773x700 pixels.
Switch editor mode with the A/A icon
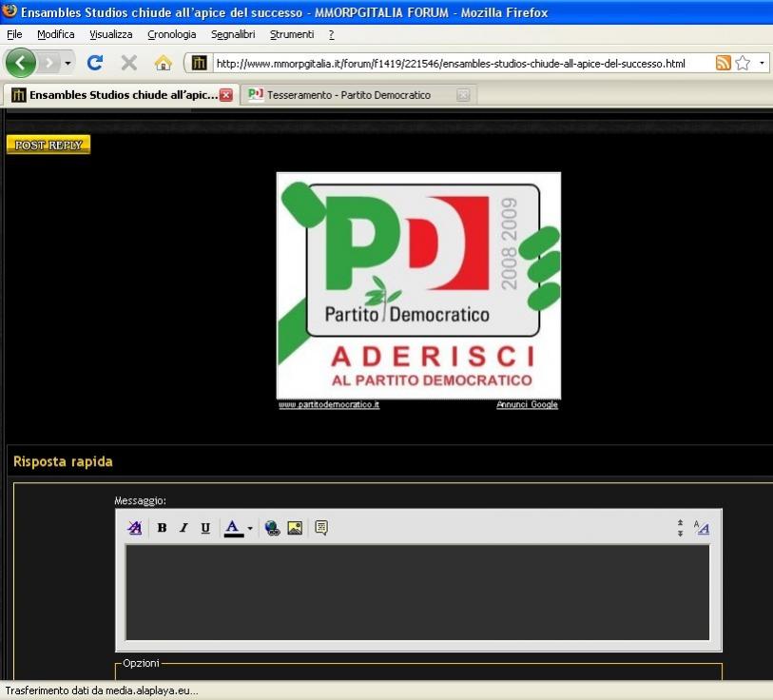(x=702, y=528)
